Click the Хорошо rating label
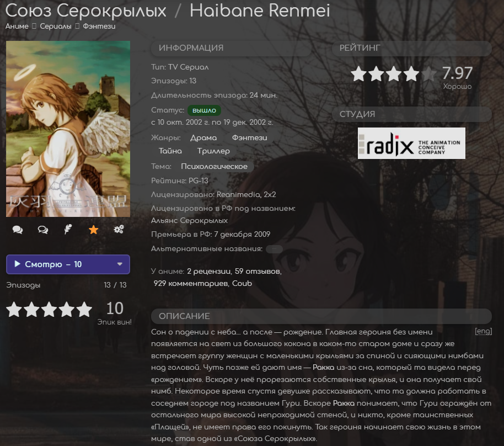The width and height of the screenshot is (504, 446). click(457, 86)
